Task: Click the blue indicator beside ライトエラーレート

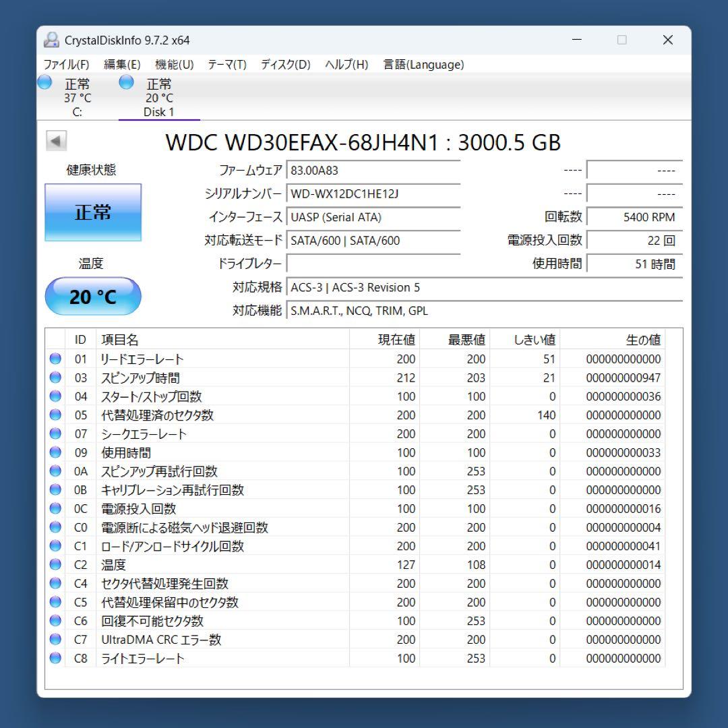Action: tap(55, 658)
